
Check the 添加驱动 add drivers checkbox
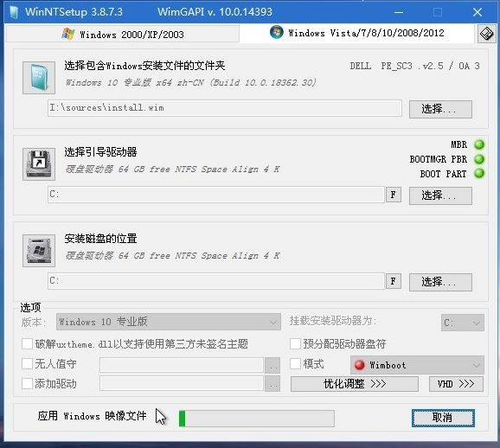(27, 384)
